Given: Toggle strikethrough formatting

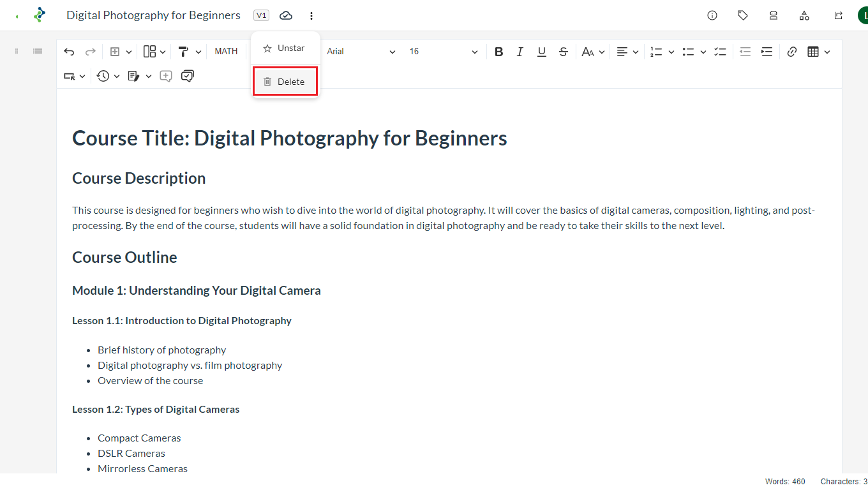Looking at the screenshot, I should 563,52.
